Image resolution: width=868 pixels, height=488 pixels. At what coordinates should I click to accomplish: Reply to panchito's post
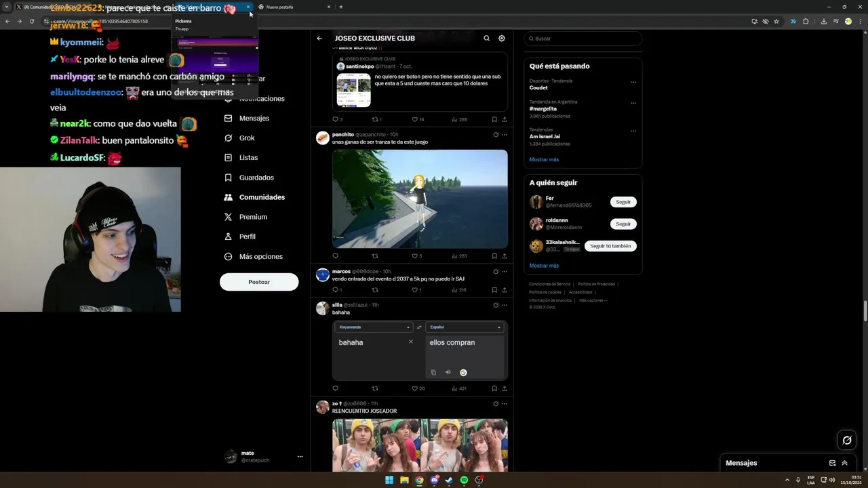[x=335, y=256]
